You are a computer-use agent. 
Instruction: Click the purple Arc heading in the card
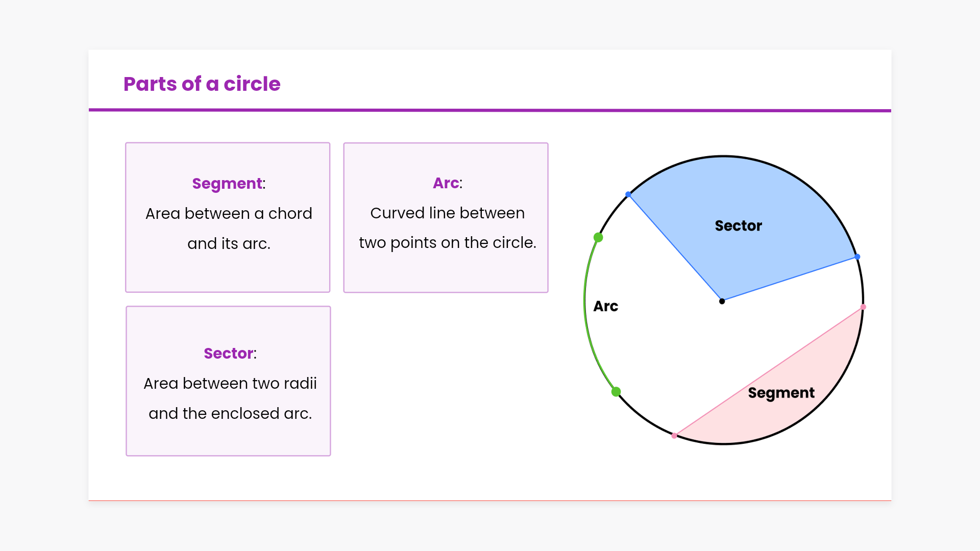pyautogui.click(x=446, y=183)
